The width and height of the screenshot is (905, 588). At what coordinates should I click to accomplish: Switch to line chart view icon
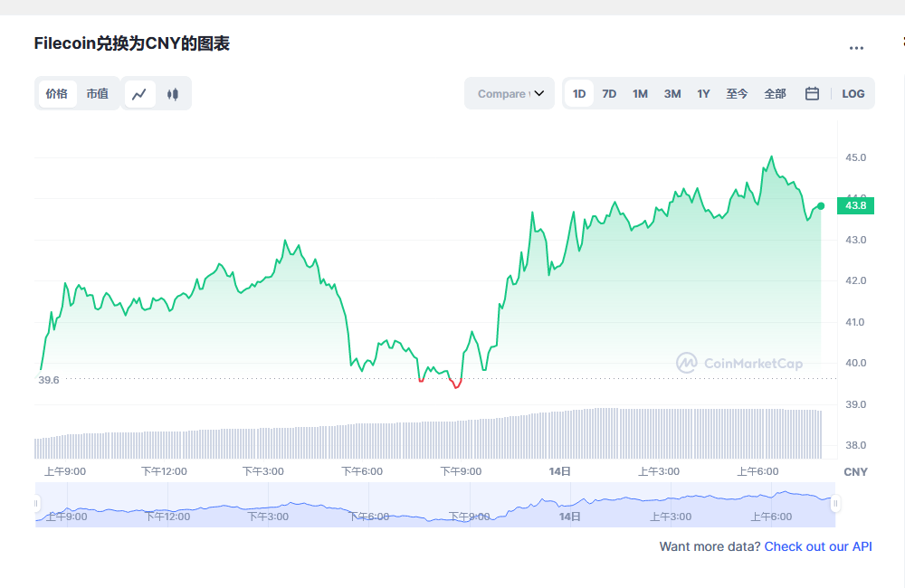click(139, 93)
